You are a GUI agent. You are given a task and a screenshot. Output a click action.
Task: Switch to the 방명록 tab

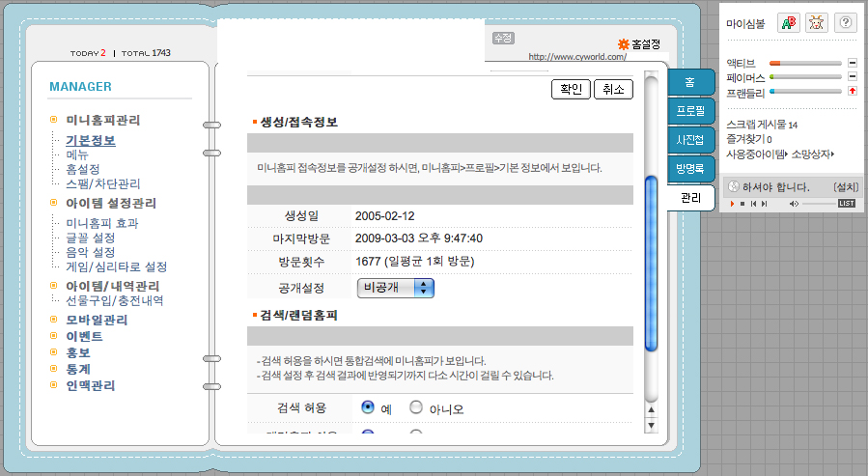tap(690, 169)
